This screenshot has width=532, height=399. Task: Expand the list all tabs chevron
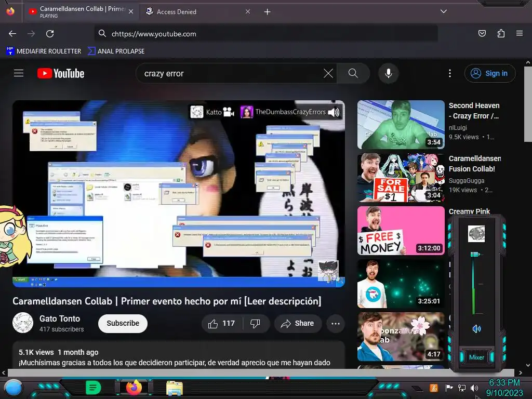point(444,11)
